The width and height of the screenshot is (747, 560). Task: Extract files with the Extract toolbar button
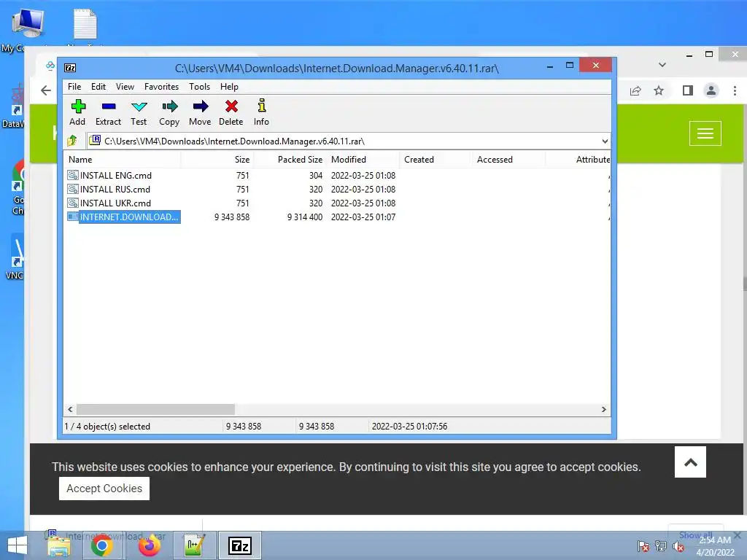tap(108, 112)
